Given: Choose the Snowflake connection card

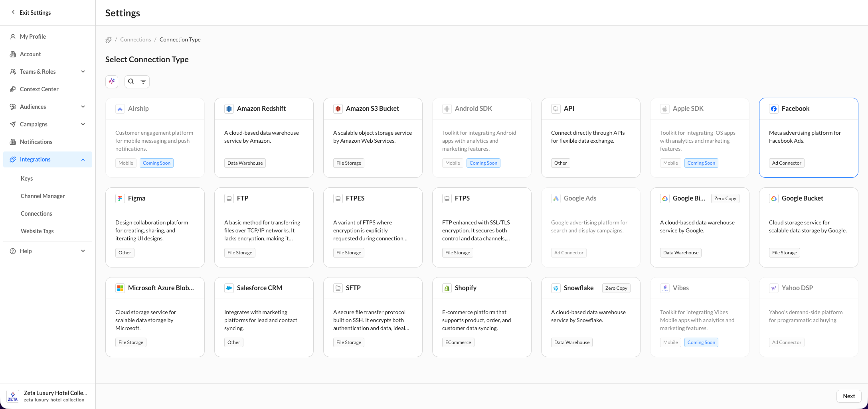Looking at the screenshot, I should click(591, 317).
